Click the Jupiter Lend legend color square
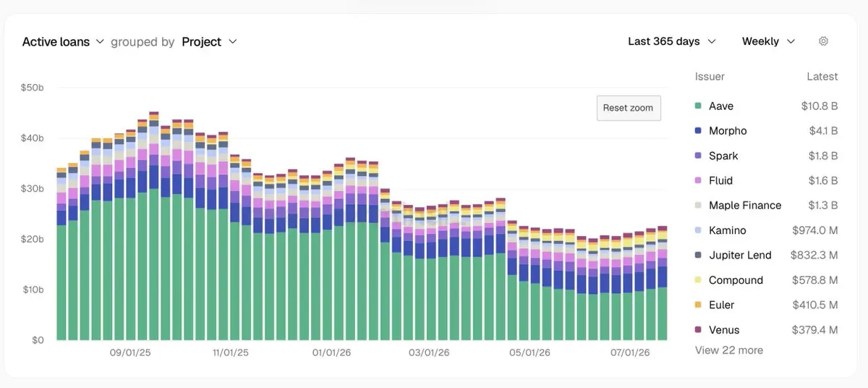Screen dimensions: 868x388 [698, 255]
